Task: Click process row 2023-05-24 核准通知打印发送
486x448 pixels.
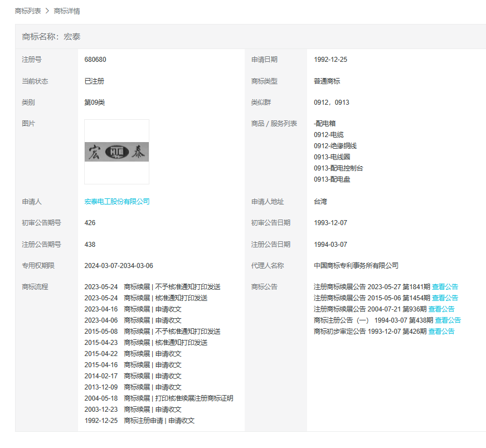Action: tap(145, 298)
